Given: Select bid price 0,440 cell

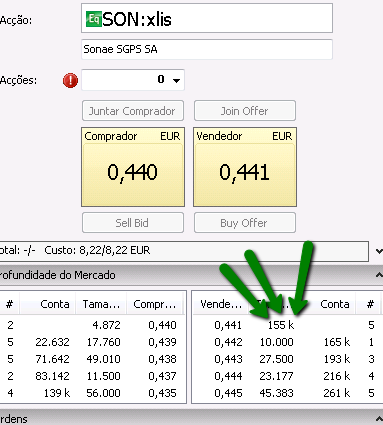Looking at the screenshot, I should coord(162,325).
